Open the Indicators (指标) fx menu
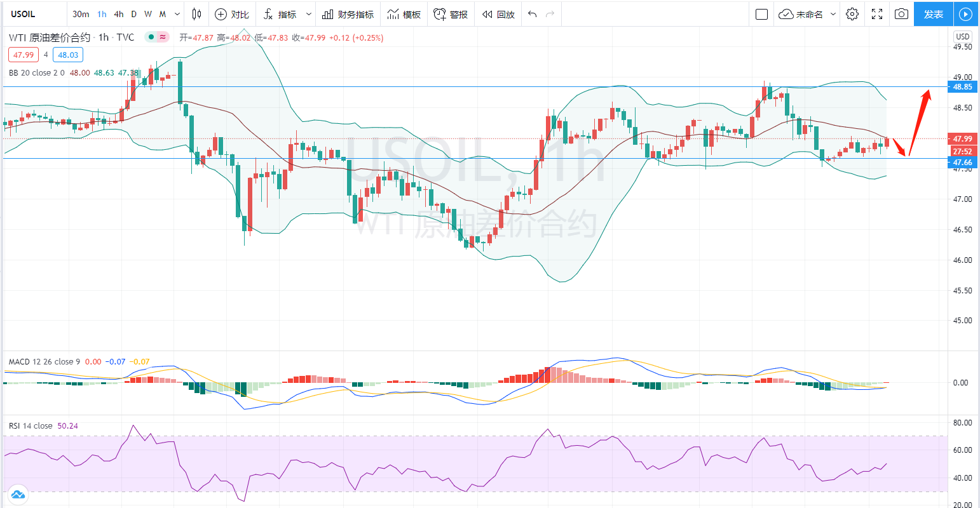Image resolution: width=980 pixels, height=508 pixels. click(280, 14)
